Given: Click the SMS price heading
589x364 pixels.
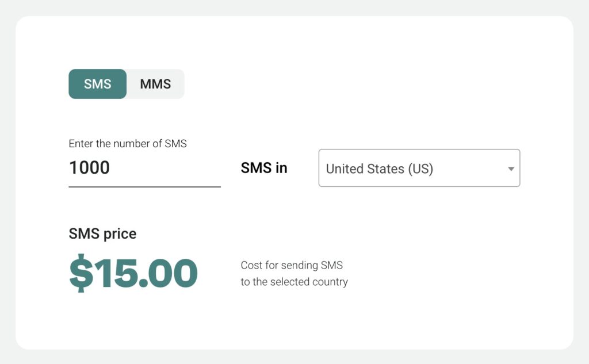Looking at the screenshot, I should coord(103,233).
